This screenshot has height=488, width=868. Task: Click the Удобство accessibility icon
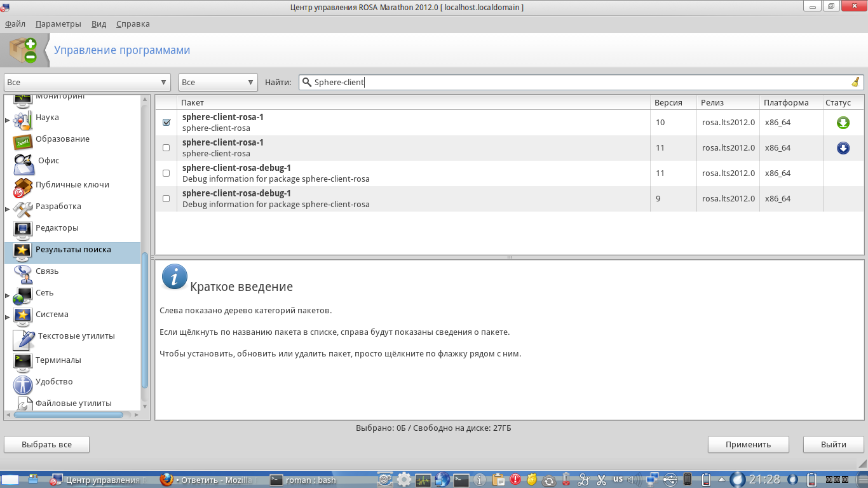tap(23, 384)
